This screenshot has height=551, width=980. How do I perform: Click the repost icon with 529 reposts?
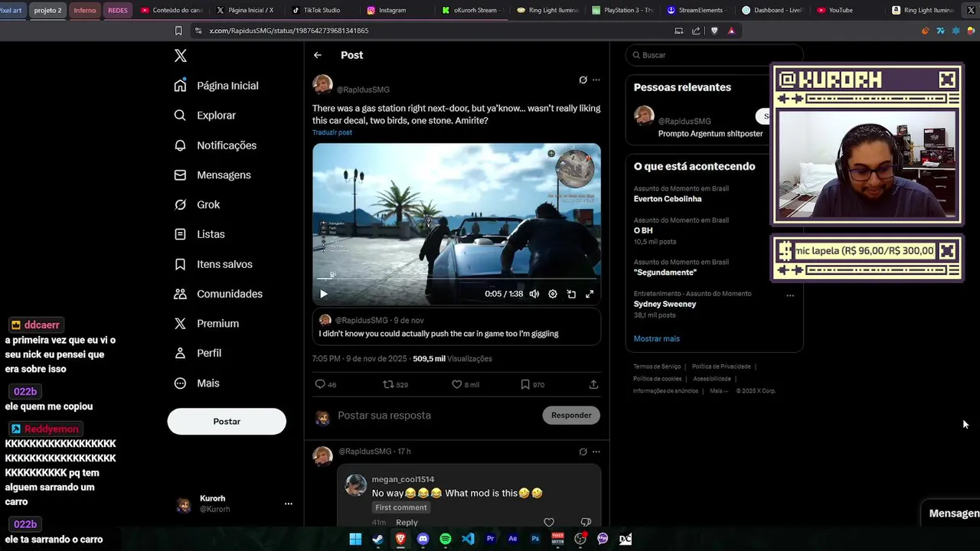point(395,384)
